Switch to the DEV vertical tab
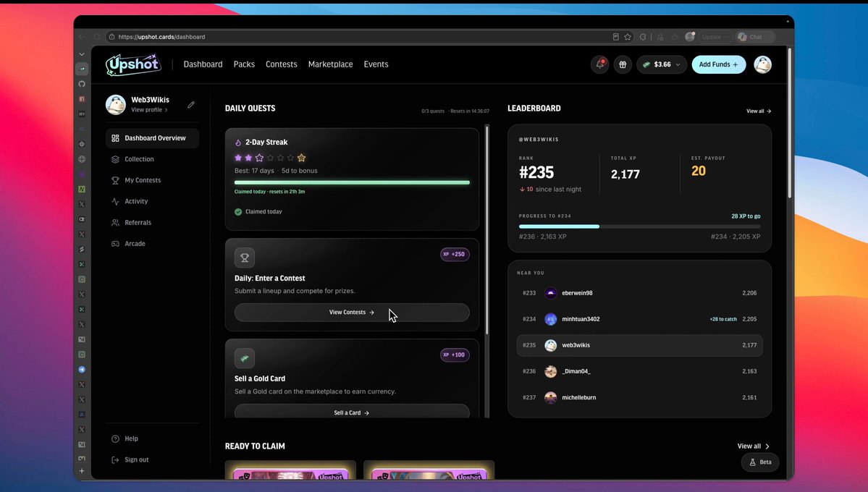Viewport: 868px width, 492px height. point(82,114)
